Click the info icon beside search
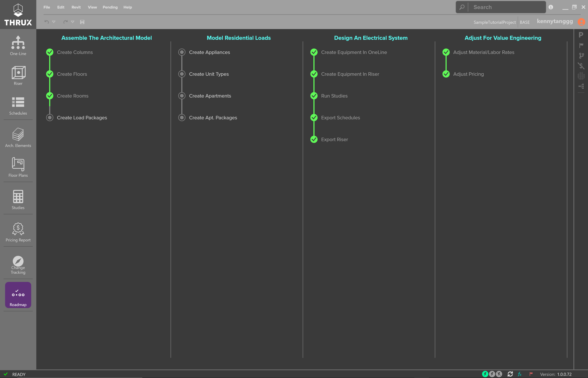The height and width of the screenshot is (378, 588). coord(551,7)
